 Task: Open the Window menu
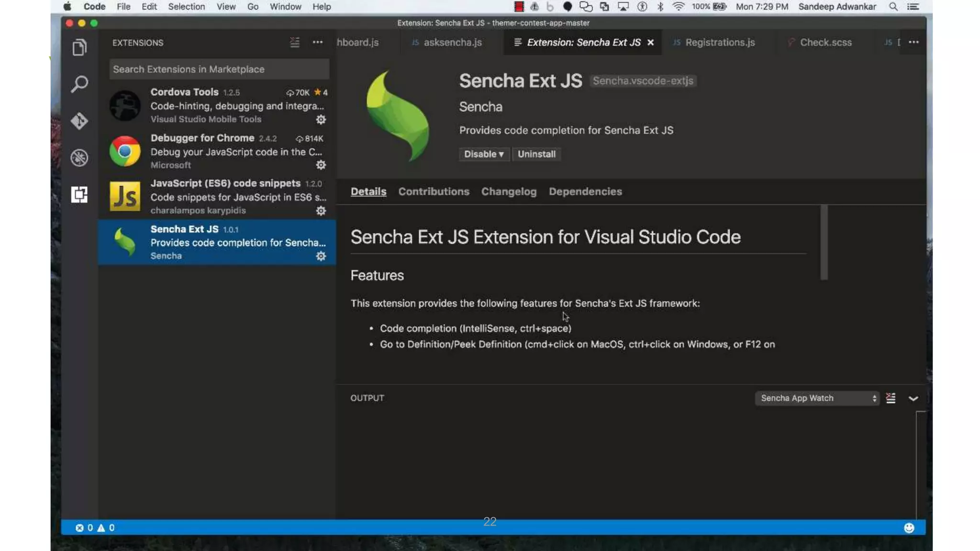[x=286, y=7]
